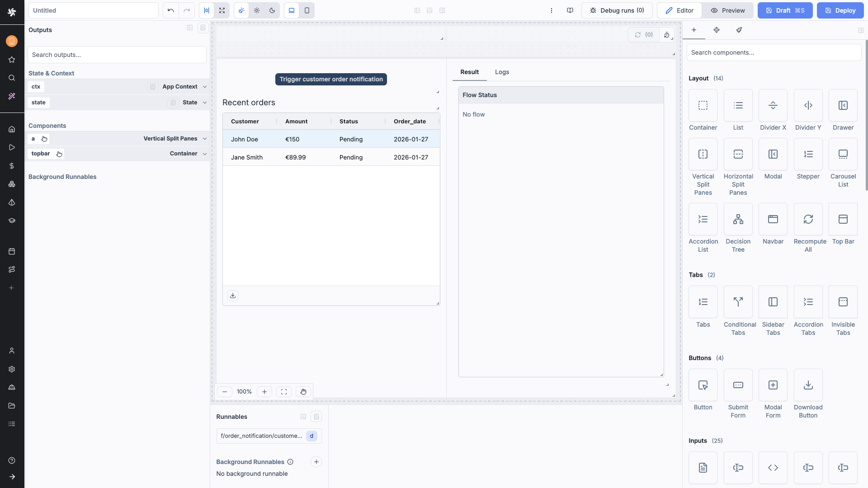
Task: Open the Result tab
Action: [469, 72]
